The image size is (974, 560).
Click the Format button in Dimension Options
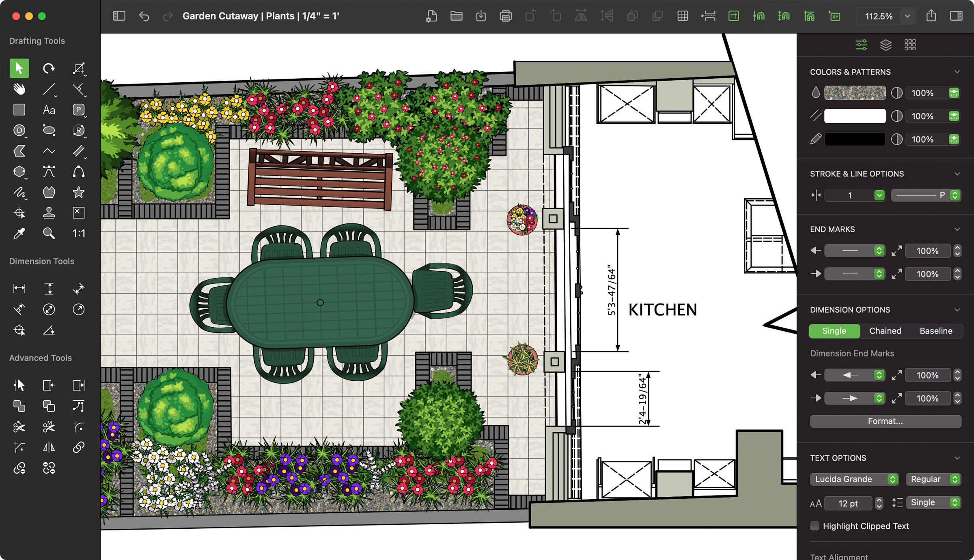885,421
